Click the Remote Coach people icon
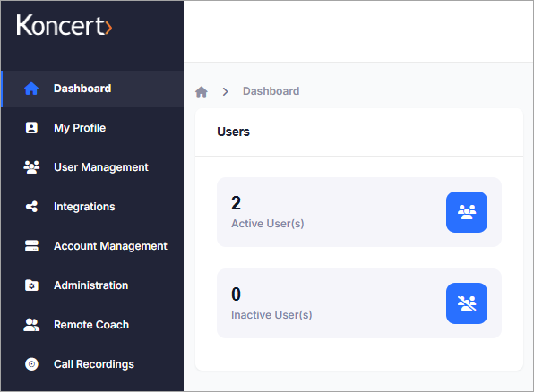The image size is (534, 392). click(x=31, y=325)
